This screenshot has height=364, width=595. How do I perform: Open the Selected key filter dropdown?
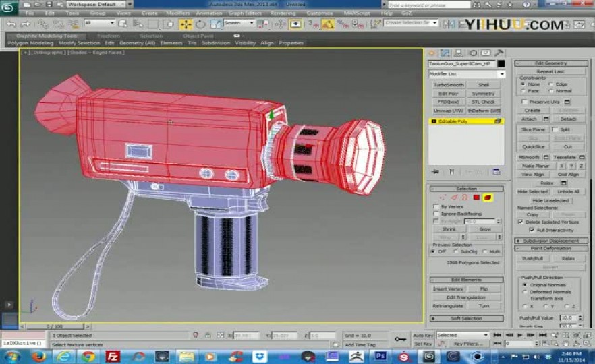point(462,335)
